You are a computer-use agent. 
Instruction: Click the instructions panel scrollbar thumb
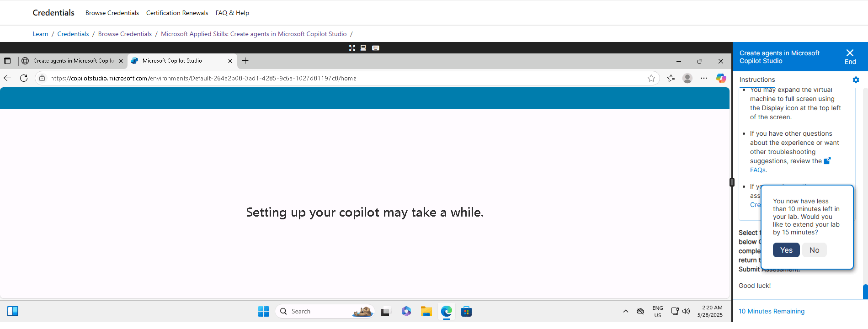tap(865, 292)
